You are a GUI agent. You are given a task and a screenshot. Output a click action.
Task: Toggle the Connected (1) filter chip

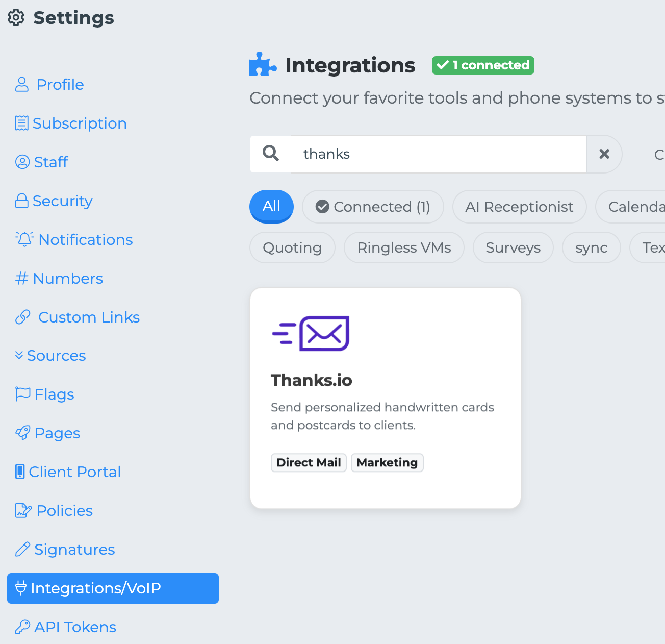(x=373, y=207)
